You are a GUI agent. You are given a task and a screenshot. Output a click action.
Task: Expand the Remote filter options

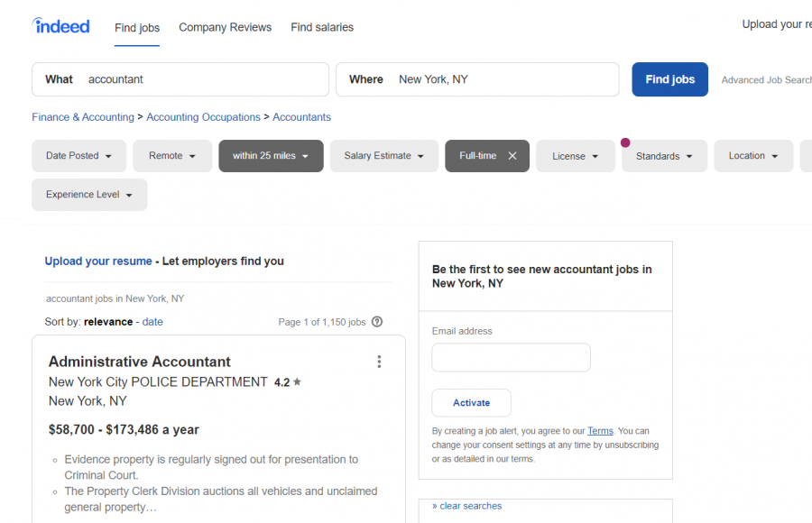click(x=171, y=155)
